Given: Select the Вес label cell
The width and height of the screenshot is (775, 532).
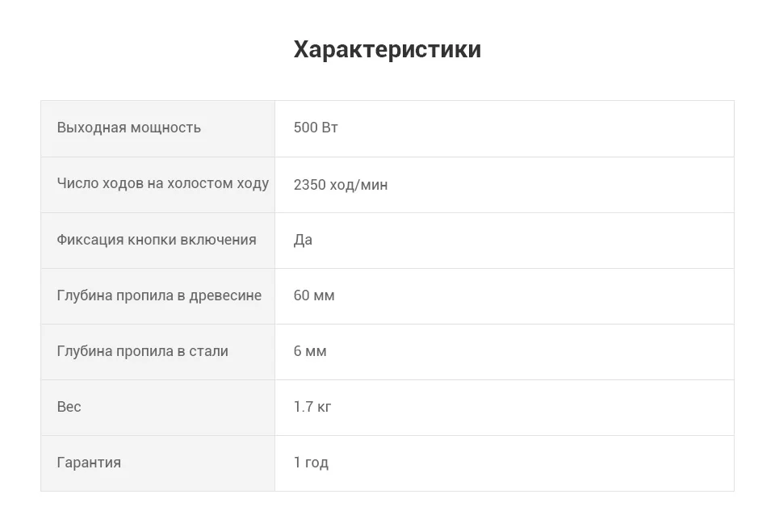Looking at the screenshot, I should 157,408.
